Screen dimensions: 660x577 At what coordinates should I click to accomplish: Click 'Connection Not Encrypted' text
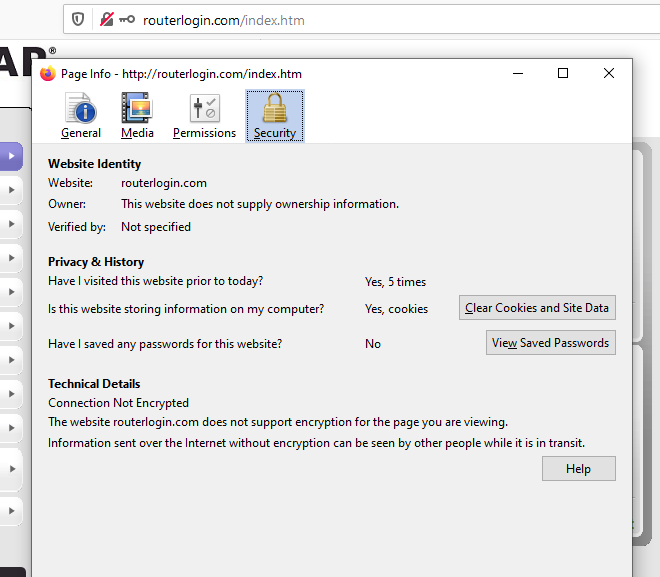click(x=118, y=403)
